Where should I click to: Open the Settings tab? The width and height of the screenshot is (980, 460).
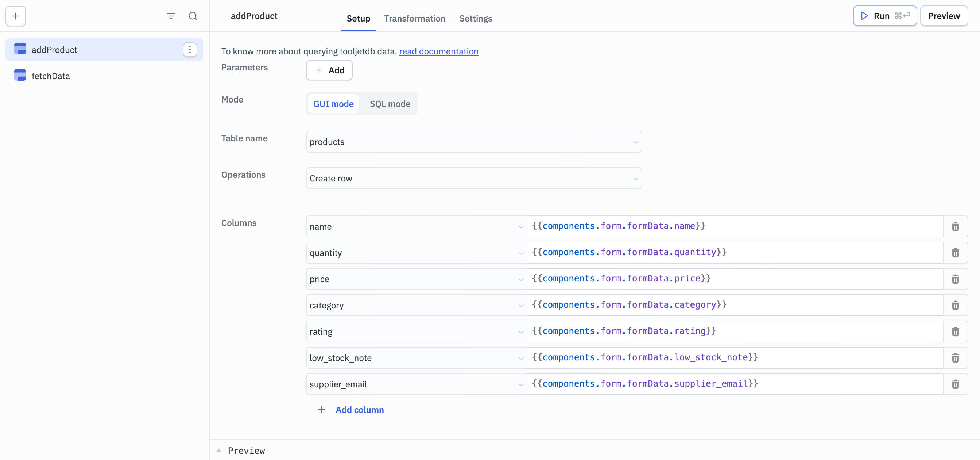[476, 18]
